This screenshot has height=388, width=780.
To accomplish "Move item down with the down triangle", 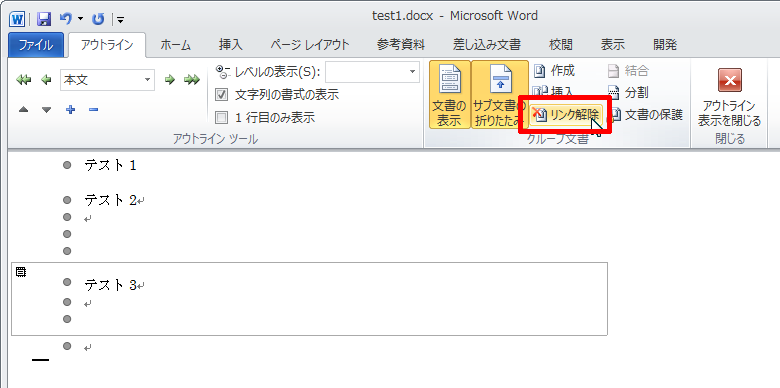I will tap(46, 110).
